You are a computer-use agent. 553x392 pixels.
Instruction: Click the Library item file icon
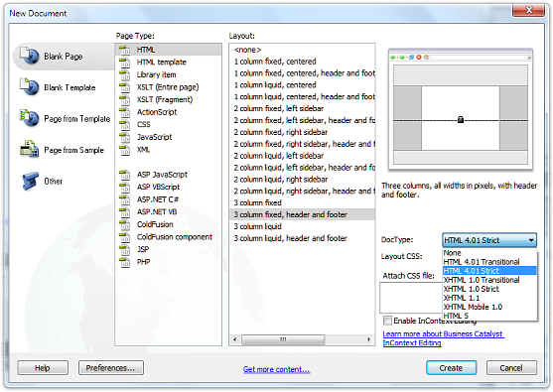(x=124, y=74)
